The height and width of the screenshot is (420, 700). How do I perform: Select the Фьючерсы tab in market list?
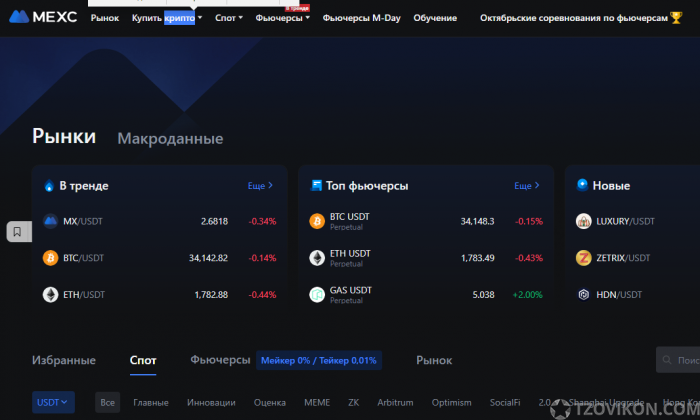pos(220,360)
